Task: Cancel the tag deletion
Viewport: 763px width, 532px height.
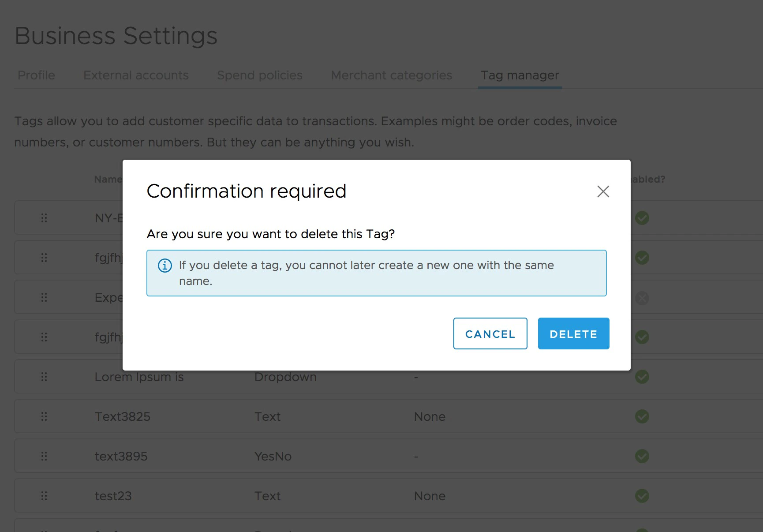Action: (x=490, y=333)
